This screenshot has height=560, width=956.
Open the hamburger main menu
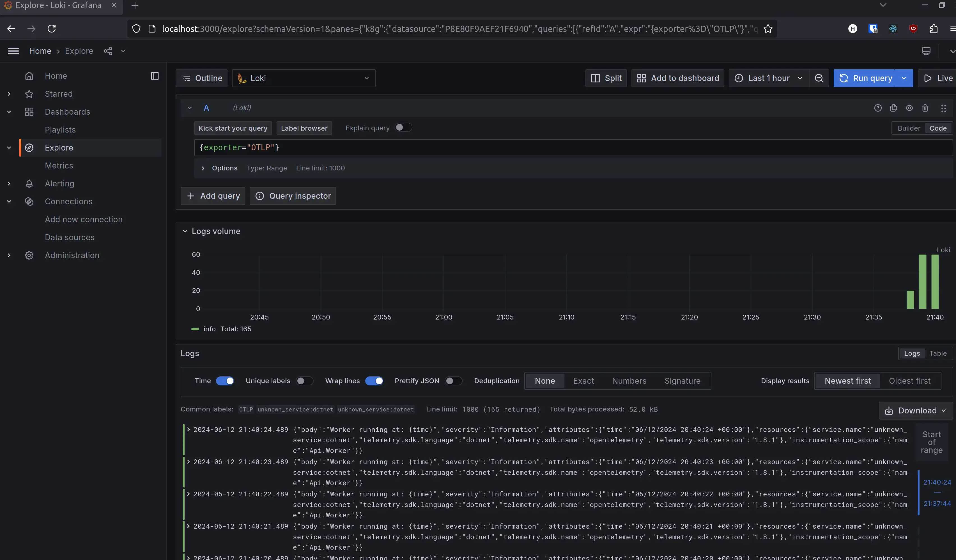tap(13, 51)
